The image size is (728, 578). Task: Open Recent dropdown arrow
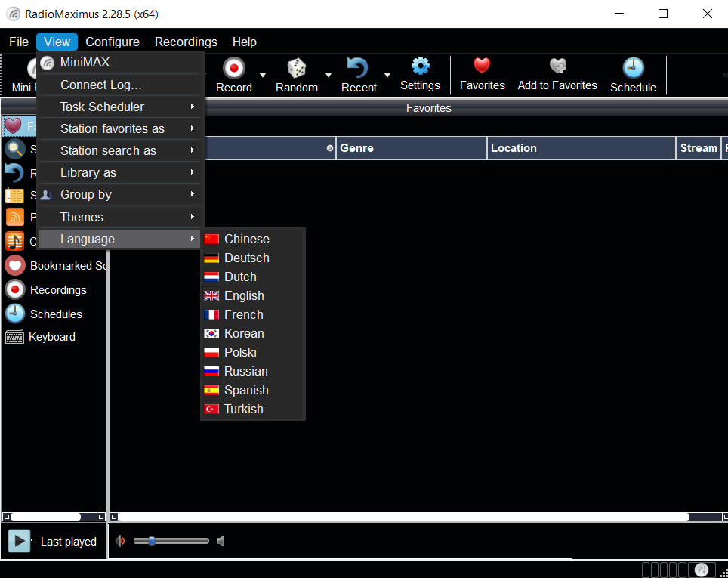(x=387, y=75)
